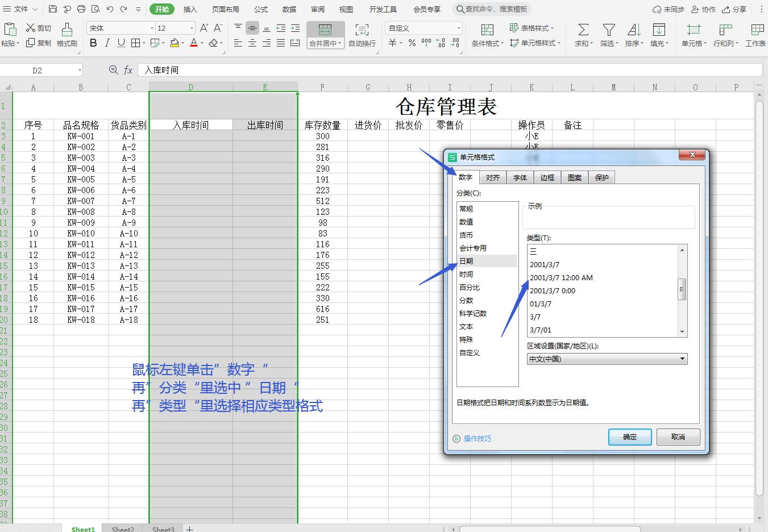Click the AutoSum icon
This screenshot has height=532, width=768.
[x=582, y=34]
